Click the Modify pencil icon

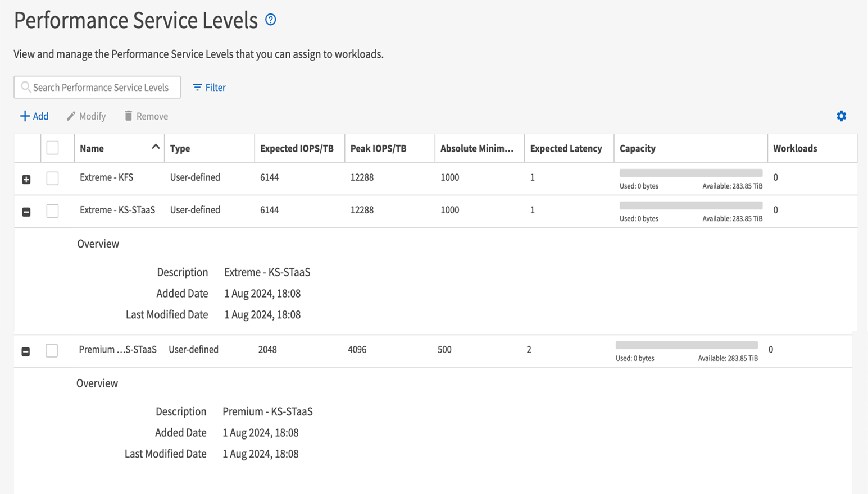pyautogui.click(x=71, y=116)
